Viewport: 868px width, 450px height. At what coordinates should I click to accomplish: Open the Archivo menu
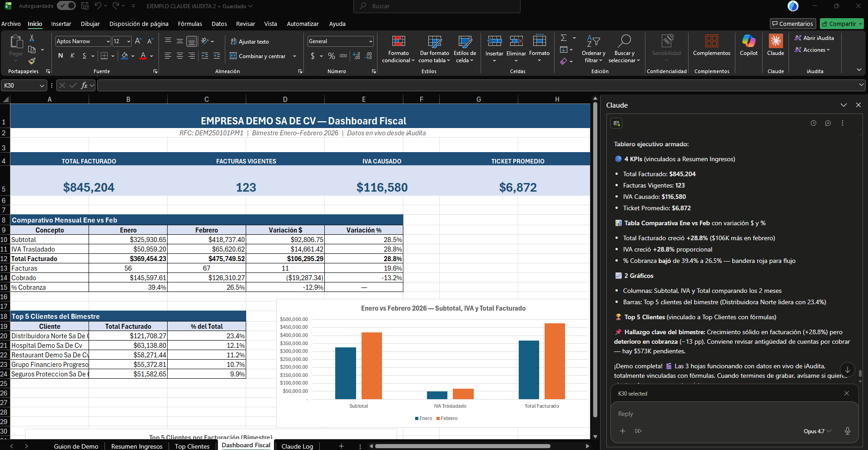coord(11,24)
